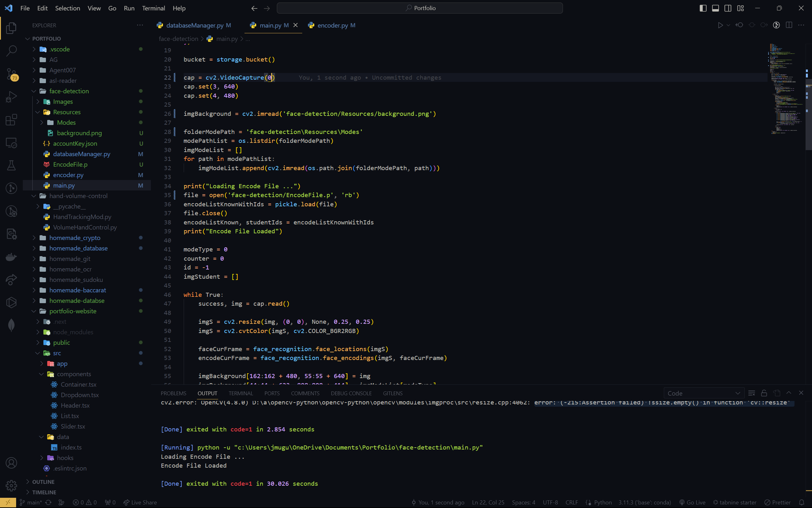Go forward with the navigation arrow
Viewport: 812px width, 508px height.
(267, 8)
